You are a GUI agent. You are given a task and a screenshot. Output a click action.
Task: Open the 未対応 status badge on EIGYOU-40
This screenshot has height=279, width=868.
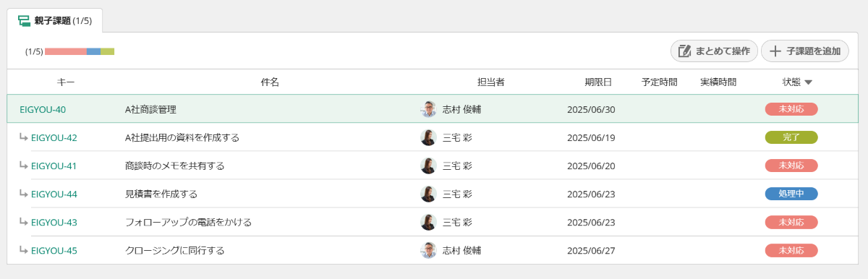[791, 109]
